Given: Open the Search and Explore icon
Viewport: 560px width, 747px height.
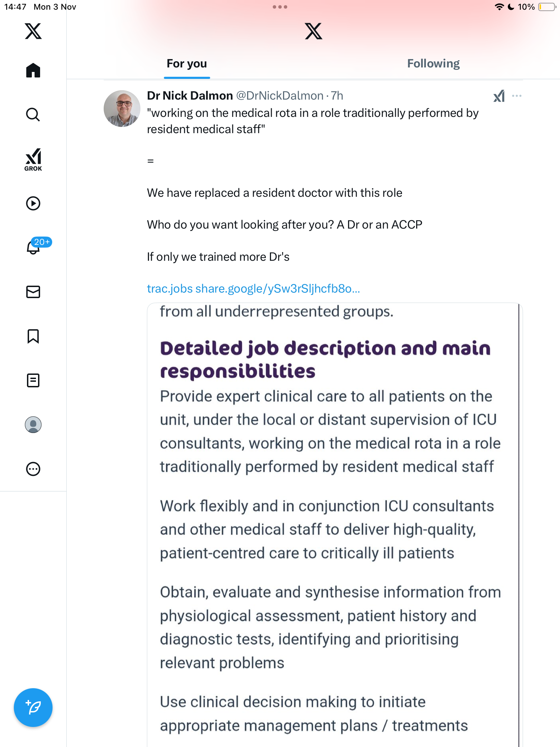Looking at the screenshot, I should pyautogui.click(x=33, y=115).
